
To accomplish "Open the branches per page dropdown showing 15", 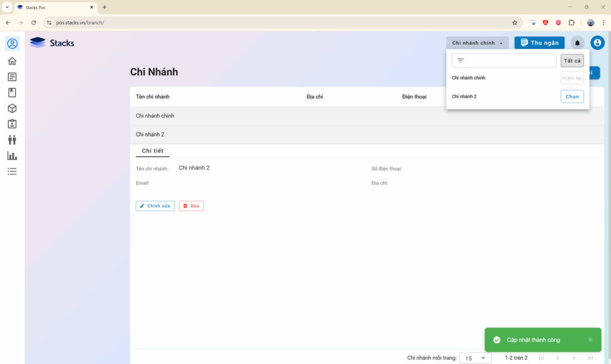I will click(475, 358).
